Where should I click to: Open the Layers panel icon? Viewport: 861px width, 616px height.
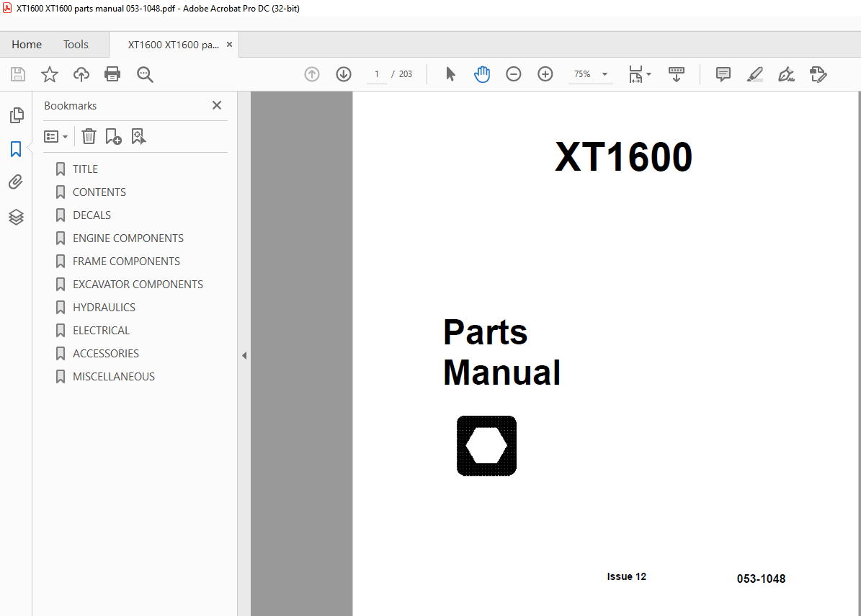click(16, 217)
